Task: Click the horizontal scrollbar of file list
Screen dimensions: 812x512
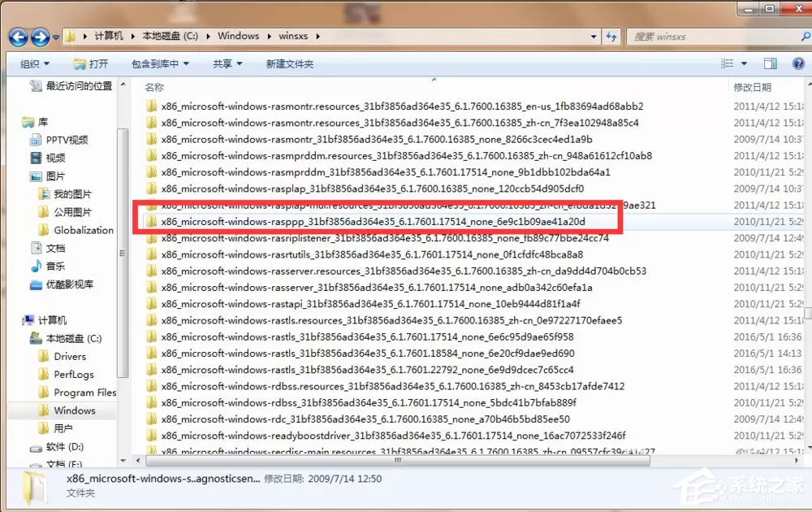Action: pos(398,460)
